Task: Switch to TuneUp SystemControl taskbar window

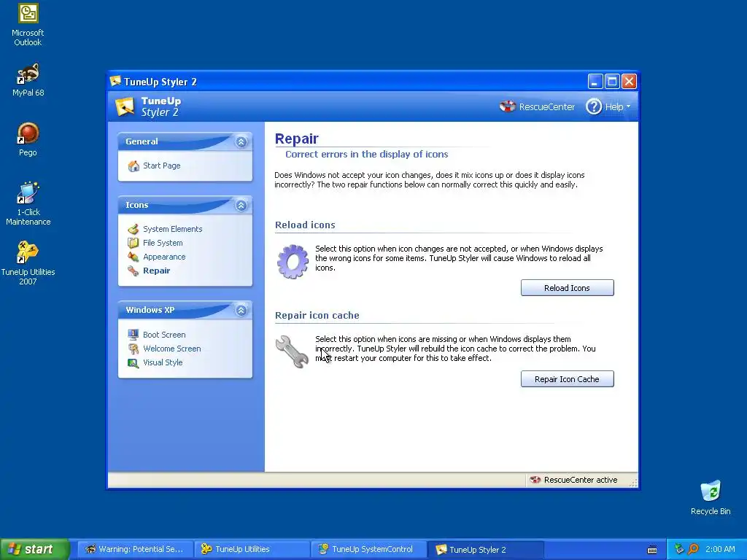Action: point(368,549)
